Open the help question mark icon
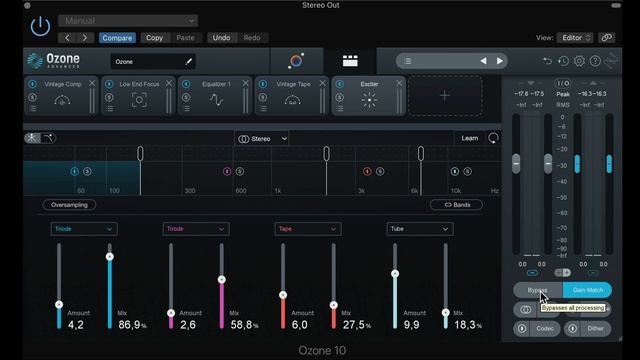This screenshot has width=640, height=360. point(596,61)
